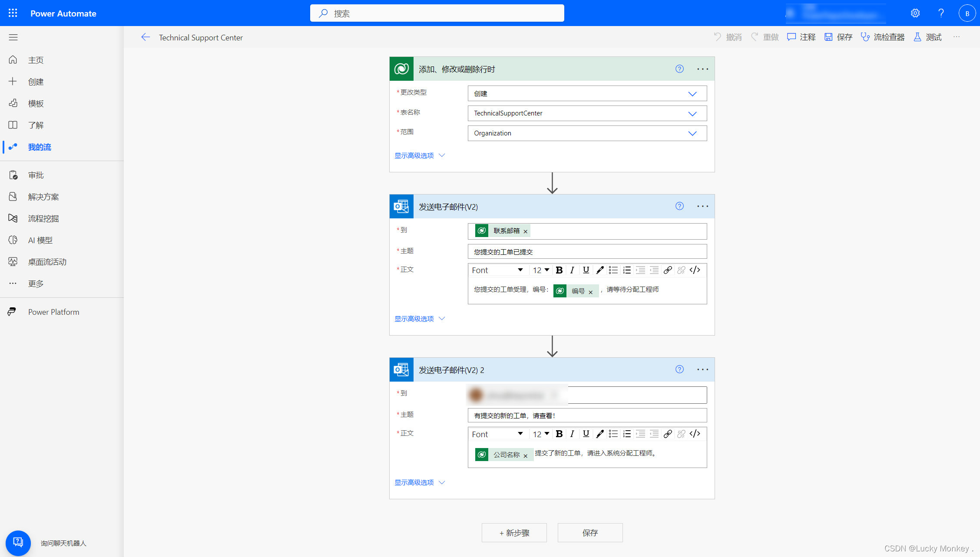Click 保存 in the top command bar
Viewport: 980px width, 557px height.
(838, 37)
